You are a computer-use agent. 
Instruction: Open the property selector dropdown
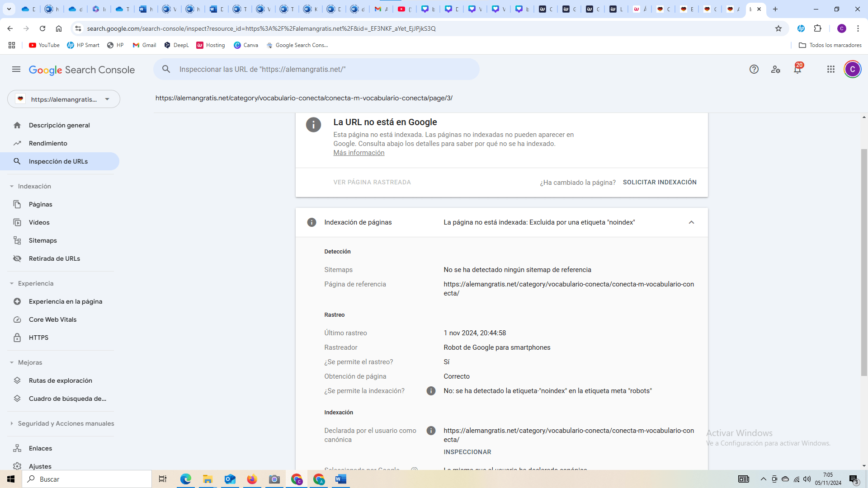[x=64, y=99]
